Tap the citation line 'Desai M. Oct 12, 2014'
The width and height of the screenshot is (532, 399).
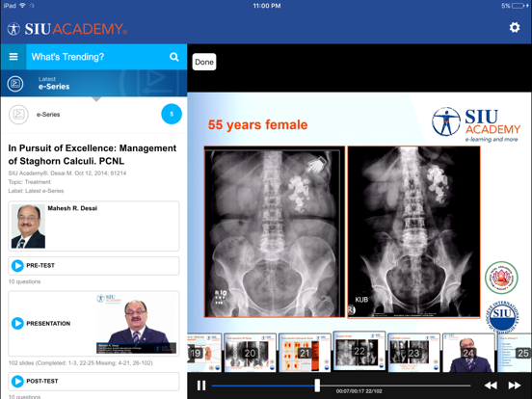tap(67, 173)
